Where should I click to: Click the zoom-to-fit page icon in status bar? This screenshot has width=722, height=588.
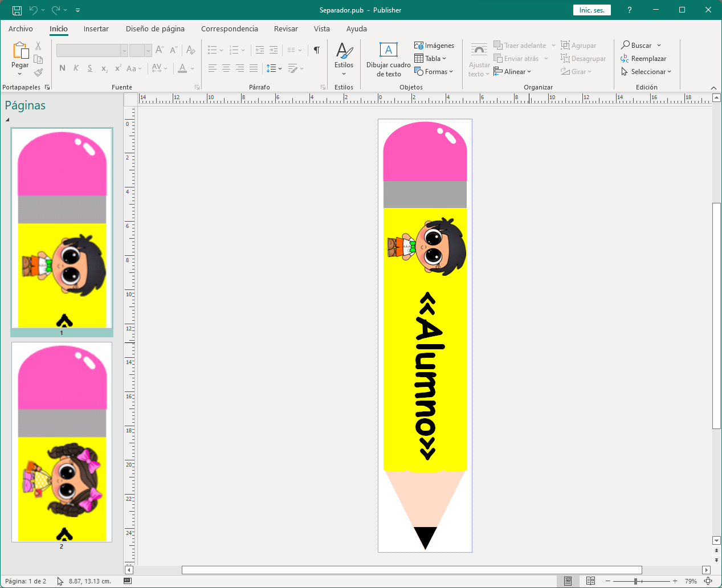point(708,581)
